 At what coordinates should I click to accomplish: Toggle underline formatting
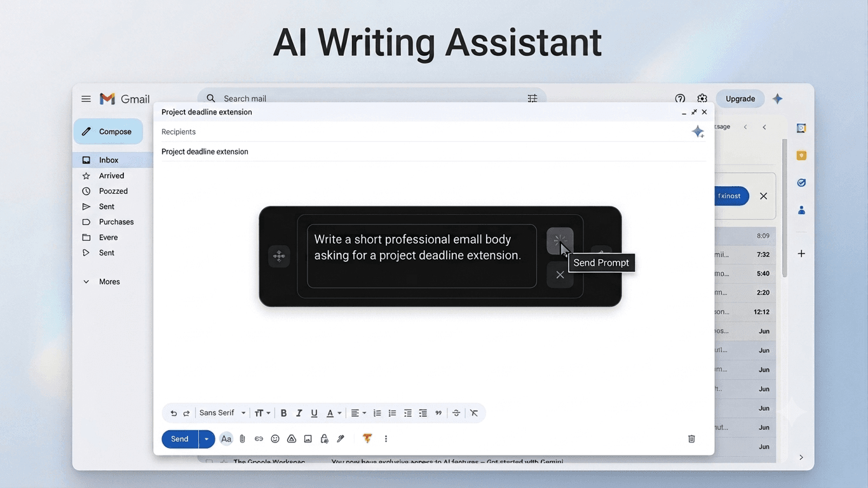(314, 413)
